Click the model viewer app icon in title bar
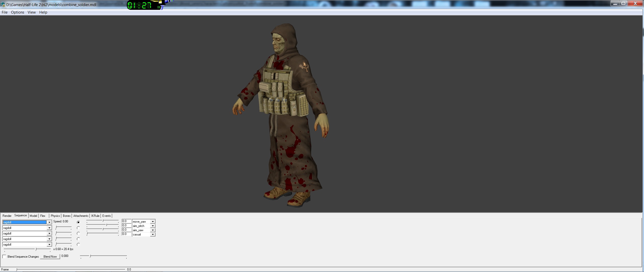The width and height of the screenshot is (644, 272). 3,5
